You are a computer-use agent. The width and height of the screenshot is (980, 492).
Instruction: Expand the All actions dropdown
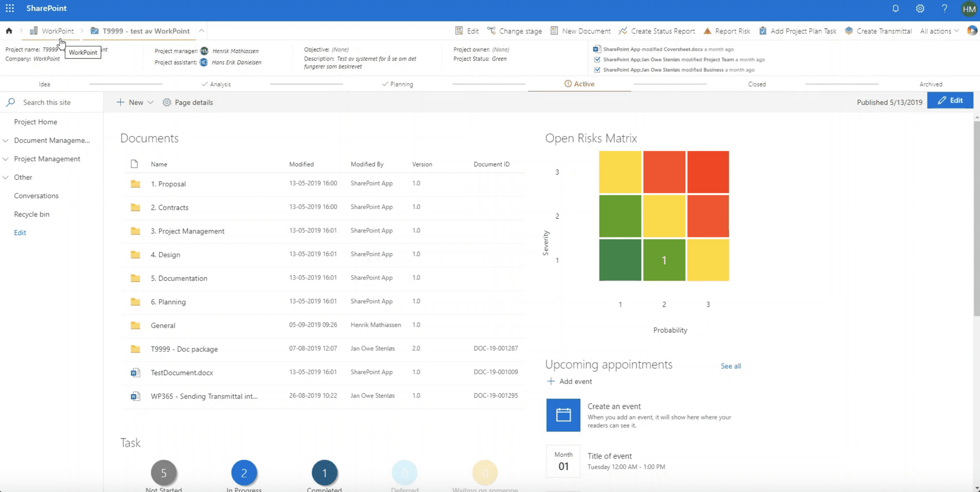pos(939,31)
